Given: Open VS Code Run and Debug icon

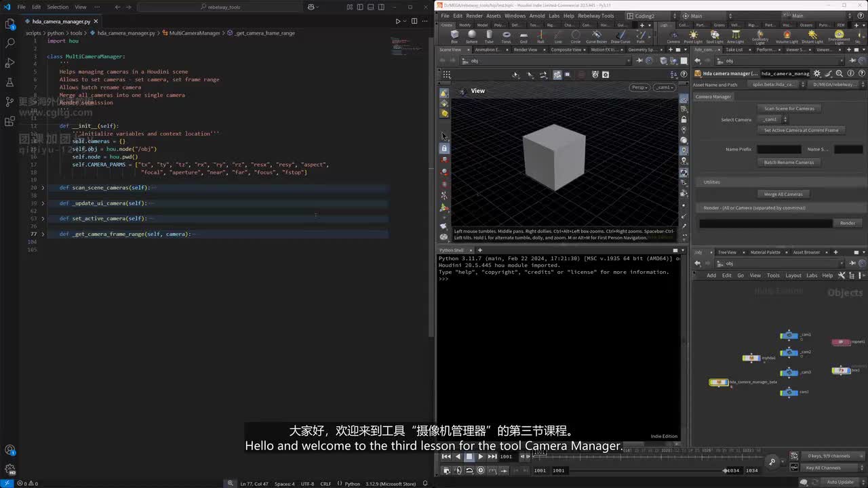Looking at the screenshot, I should click(x=10, y=62).
